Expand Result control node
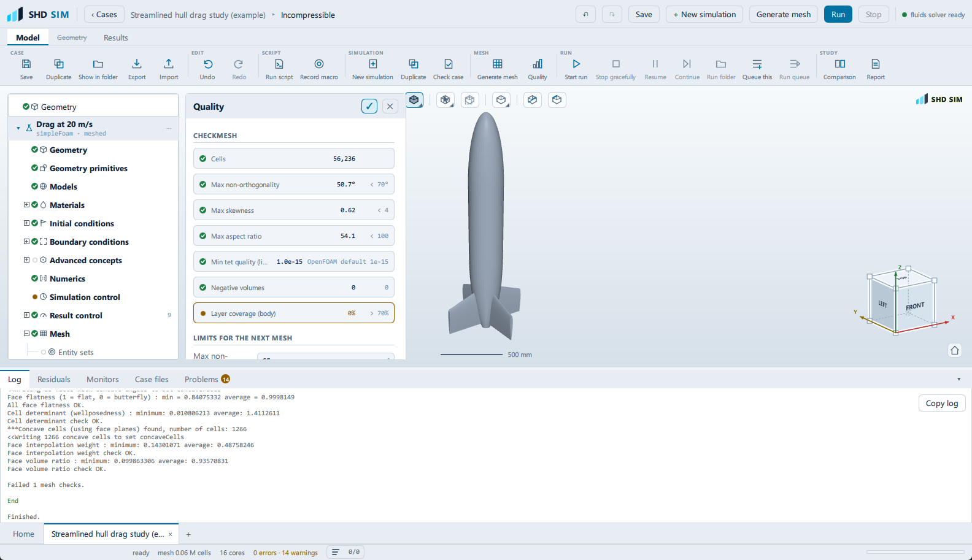The width and height of the screenshot is (972, 560). coord(26,315)
